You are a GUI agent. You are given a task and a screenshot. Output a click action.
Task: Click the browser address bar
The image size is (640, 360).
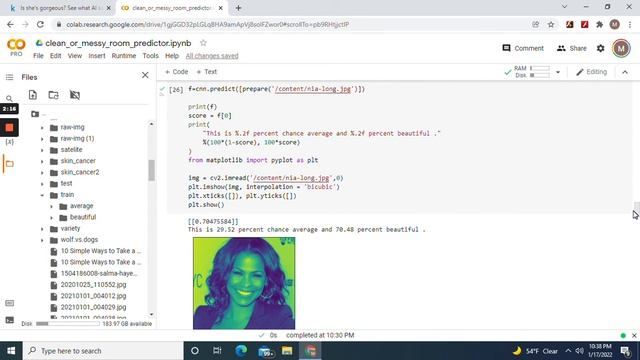tap(294, 24)
